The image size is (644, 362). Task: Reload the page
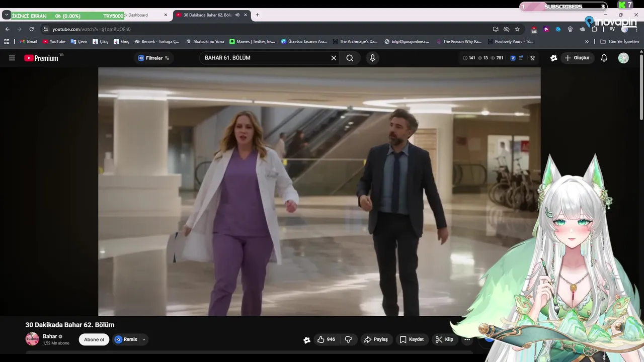[31, 29]
